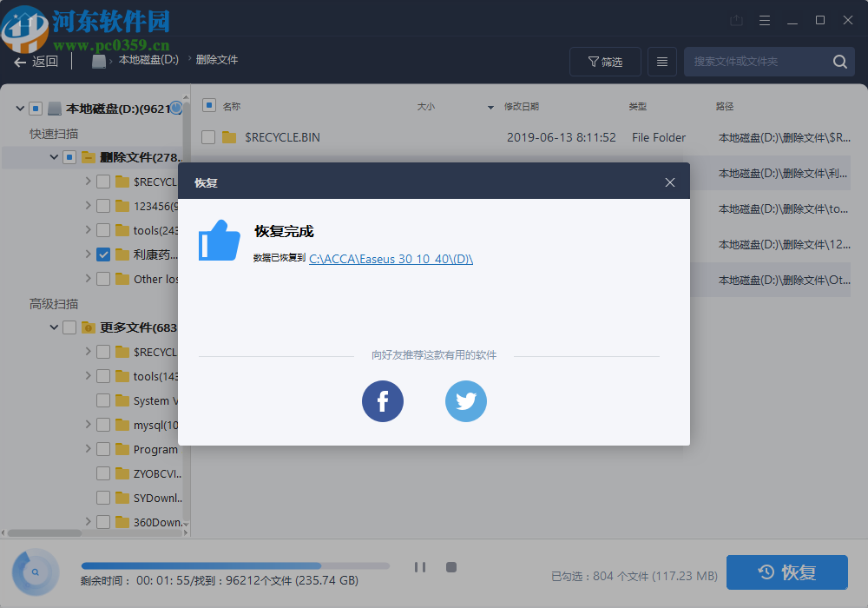Click the search magnifier icon
This screenshot has height=608, width=868.
point(839,62)
